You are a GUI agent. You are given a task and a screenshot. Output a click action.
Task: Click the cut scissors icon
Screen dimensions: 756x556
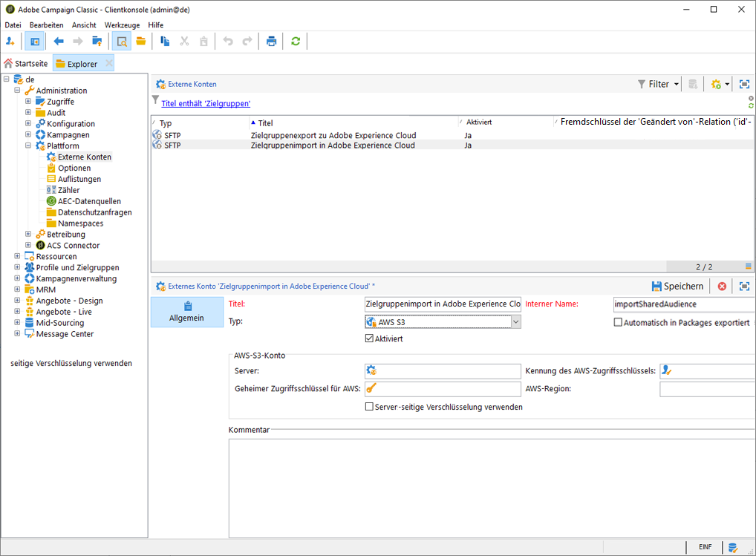tap(184, 42)
